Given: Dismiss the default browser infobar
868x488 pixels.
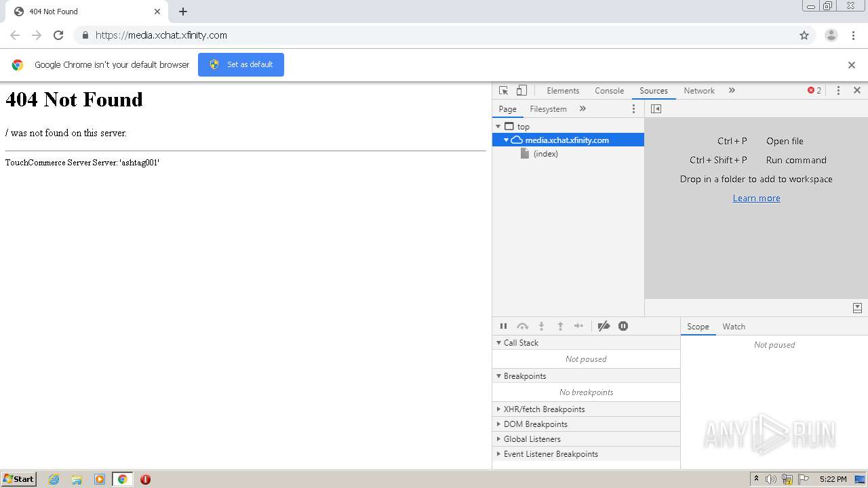Looking at the screenshot, I should click(852, 65).
